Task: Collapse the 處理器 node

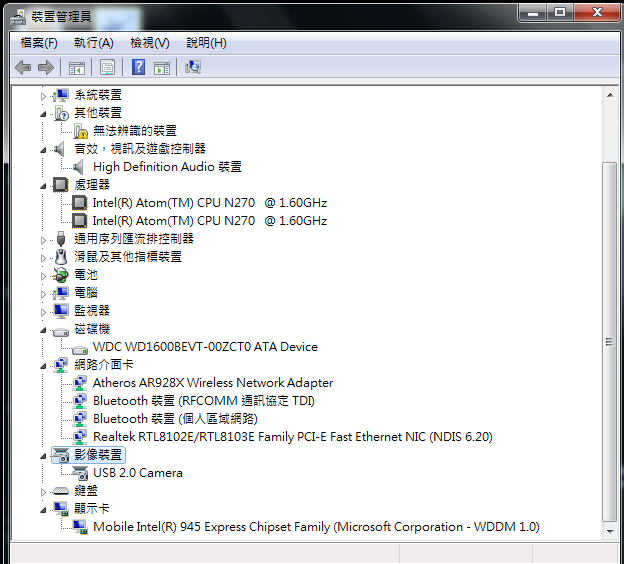Action: [x=43, y=186]
